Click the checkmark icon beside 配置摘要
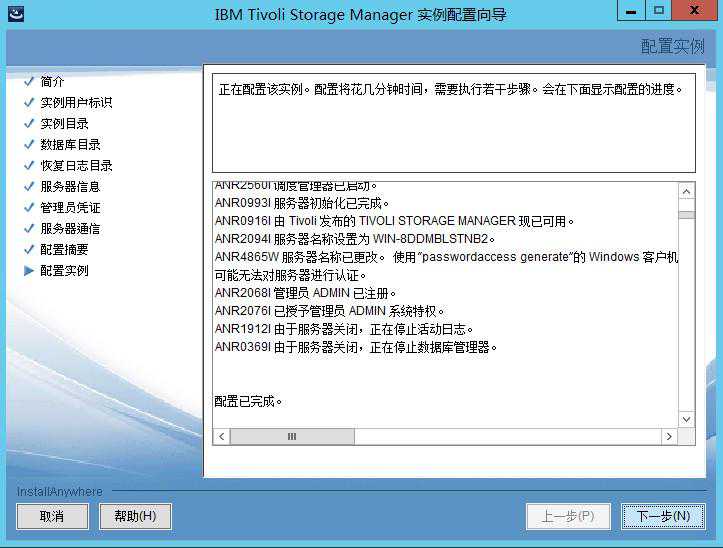 coord(29,250)
